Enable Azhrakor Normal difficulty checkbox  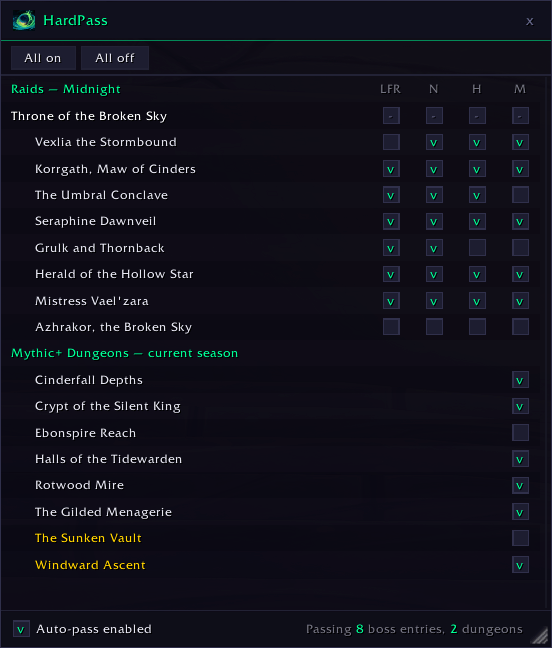click(x=434, y=327)
